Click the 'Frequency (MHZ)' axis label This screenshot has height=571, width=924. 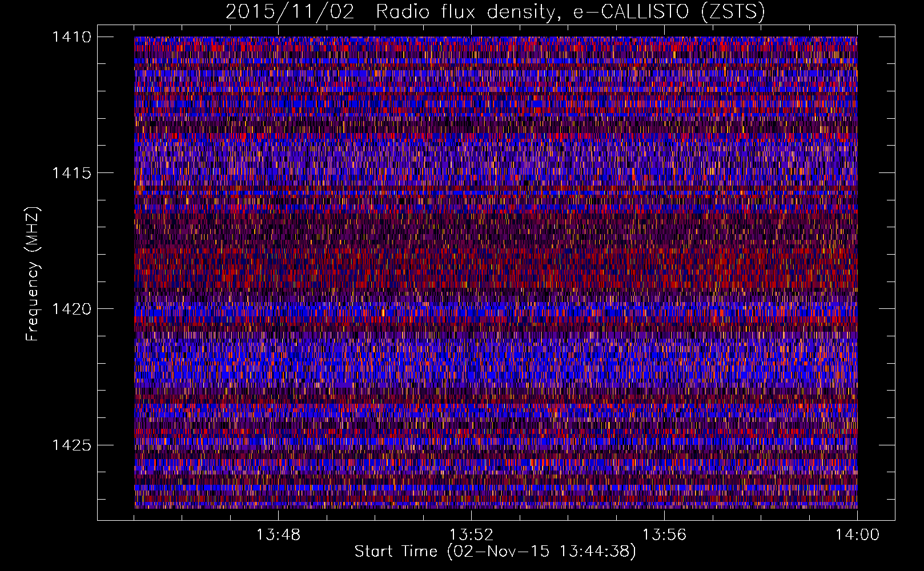click(33, 274)
